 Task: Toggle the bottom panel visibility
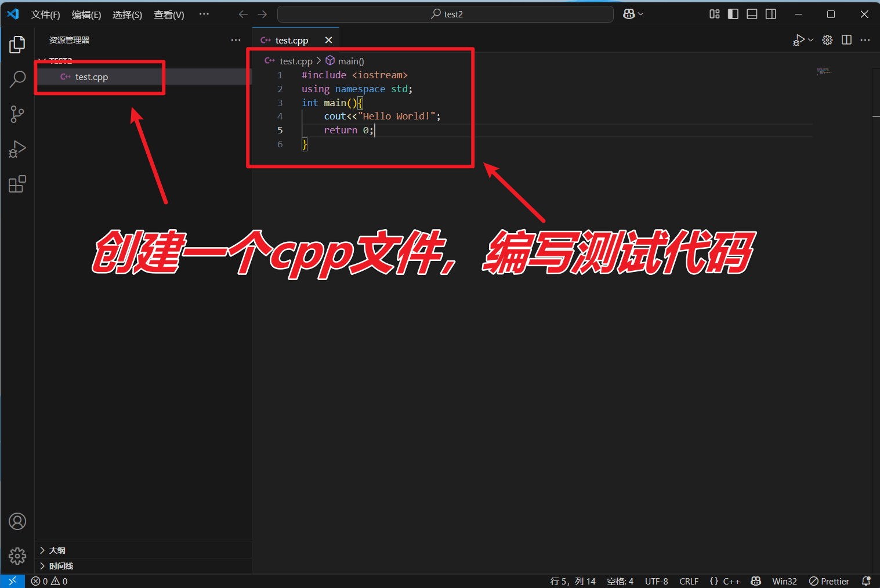point(752,14)
